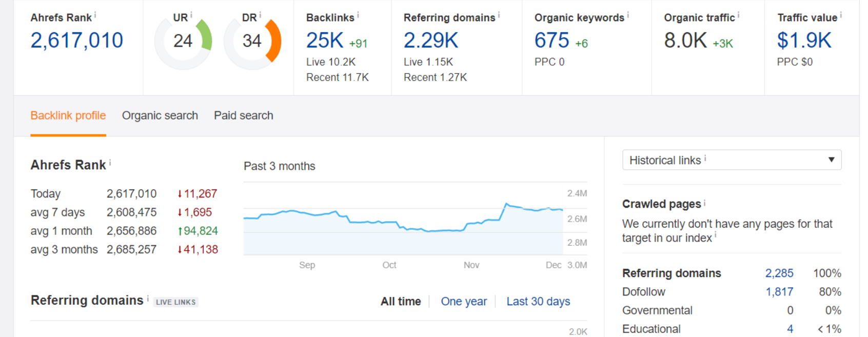Image resolution: width=868 pixels, height=337 pixels.
Task: Click the UR 24 gauge
Action: [183, 41]
